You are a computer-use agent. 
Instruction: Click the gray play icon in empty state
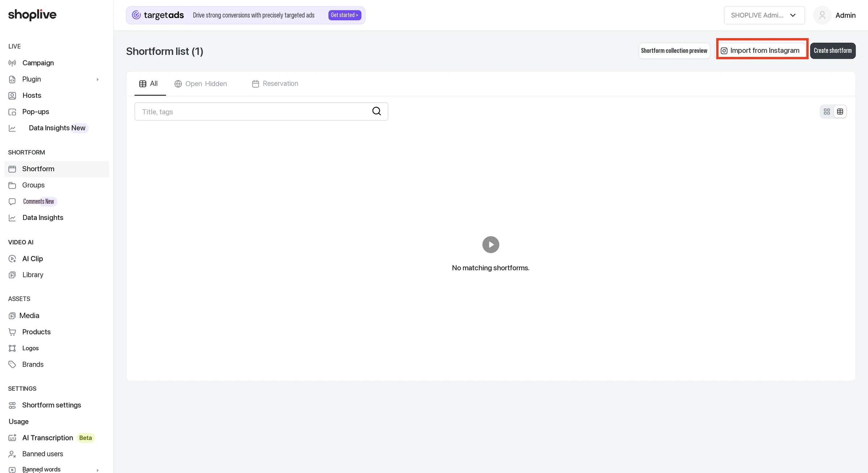click(x=490, y=245)
